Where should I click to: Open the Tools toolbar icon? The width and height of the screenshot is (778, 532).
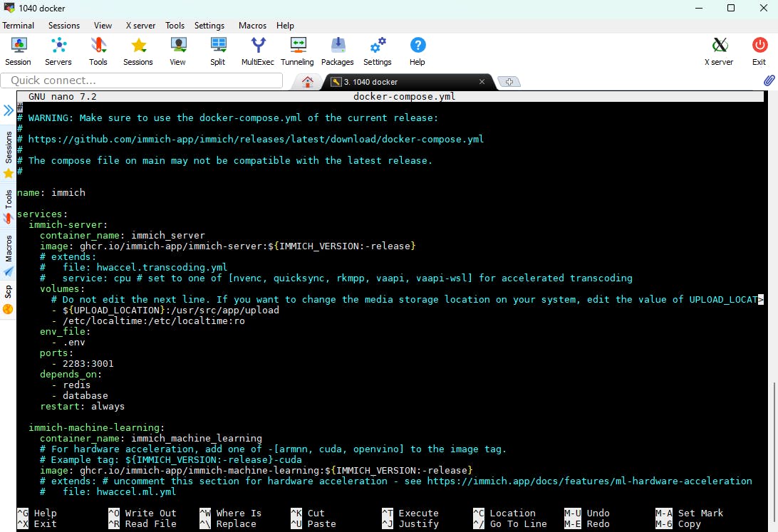coord(98,51)
